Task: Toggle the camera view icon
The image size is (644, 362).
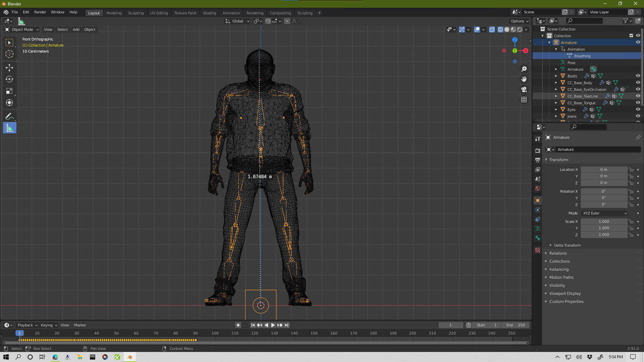Action: coord(524,89)
